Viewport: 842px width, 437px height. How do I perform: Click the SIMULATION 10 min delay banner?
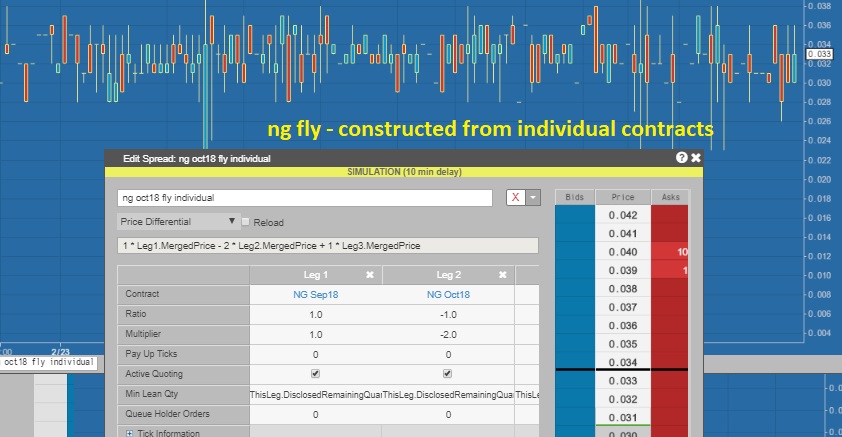[x=404, y=172]
